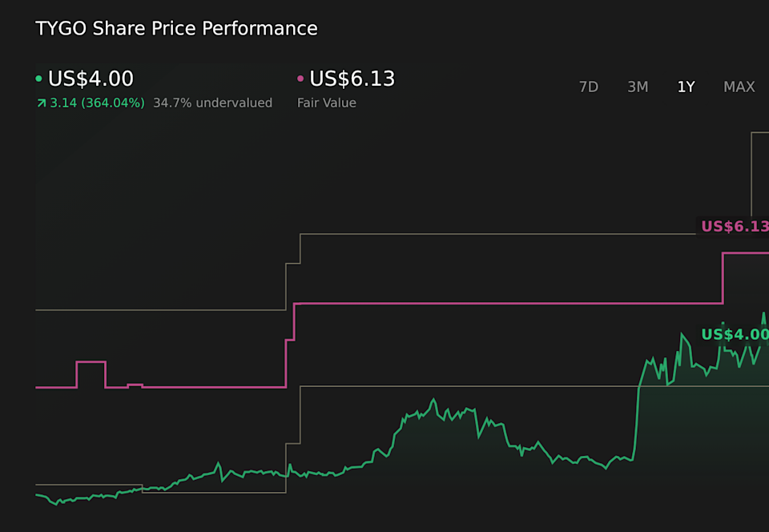Click the 34.7% undervalued label

(212, 103)
